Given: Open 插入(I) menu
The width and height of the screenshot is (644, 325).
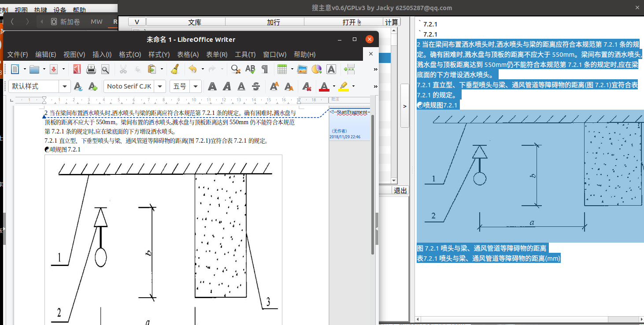Looking at the screenshot, I should pyautogui.click(x=102, y=55).
